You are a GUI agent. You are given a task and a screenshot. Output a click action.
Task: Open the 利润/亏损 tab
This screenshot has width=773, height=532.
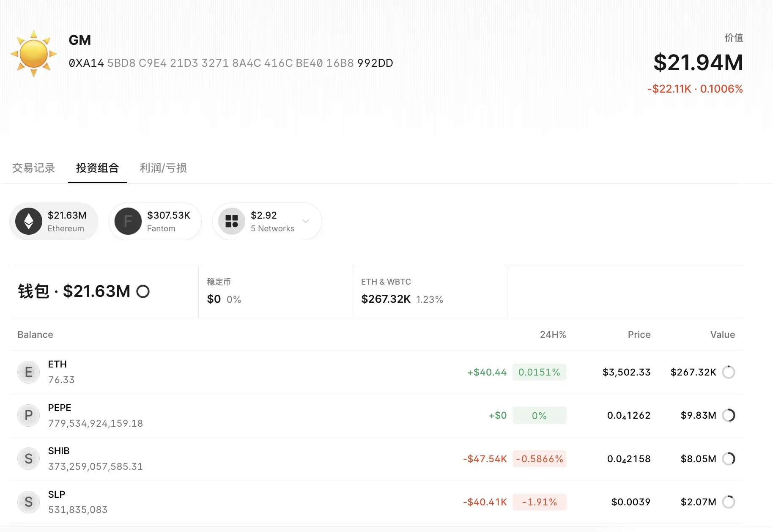tap(163, 168)
